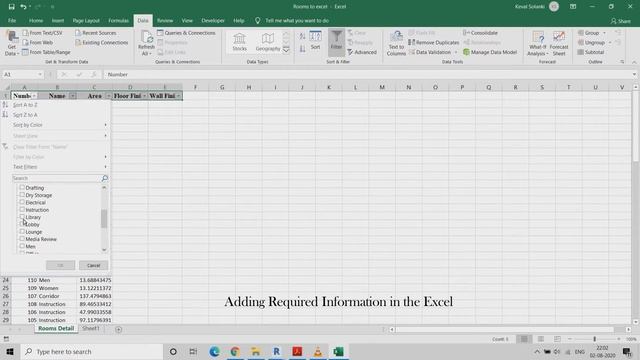Click the Sort A to Z ribbon icon
Image resolution: width=640 pixels, height=360 pixels.
302,37
